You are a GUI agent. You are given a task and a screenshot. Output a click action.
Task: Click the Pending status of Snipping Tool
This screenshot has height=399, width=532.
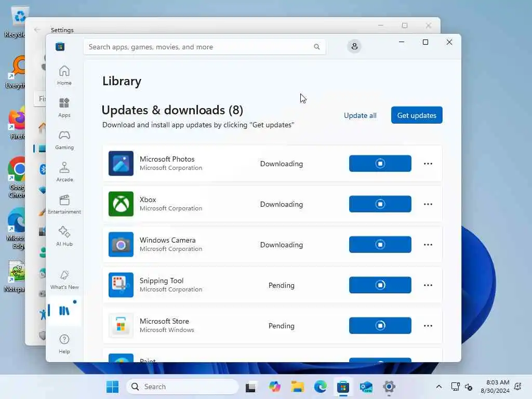(281, 285)
